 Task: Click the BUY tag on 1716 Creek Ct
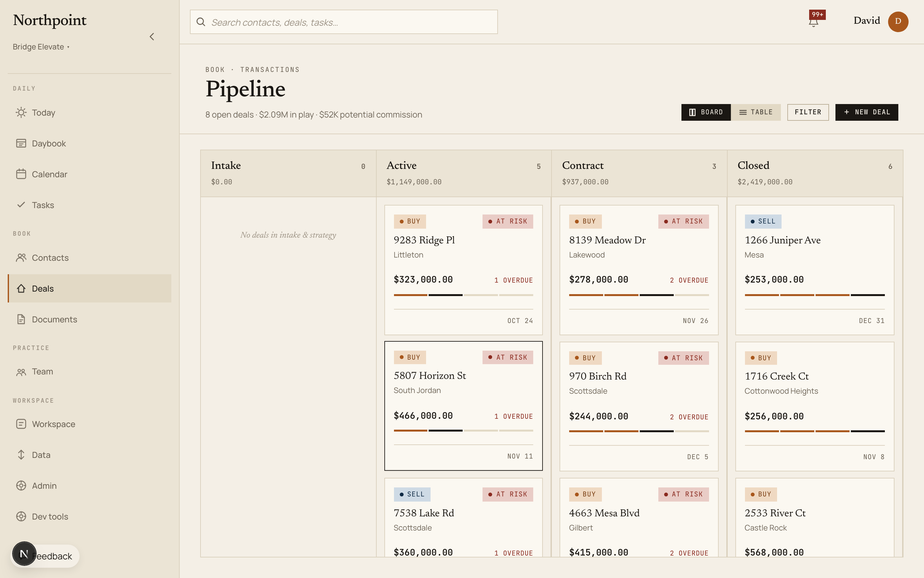coord(761,358)
